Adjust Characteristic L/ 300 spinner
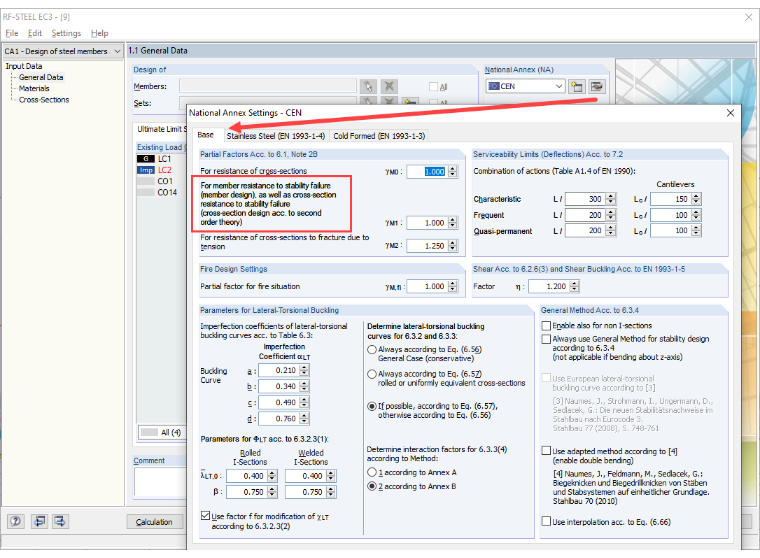The height and width of the screenshot is (558, 760). (x=611, y=199)
